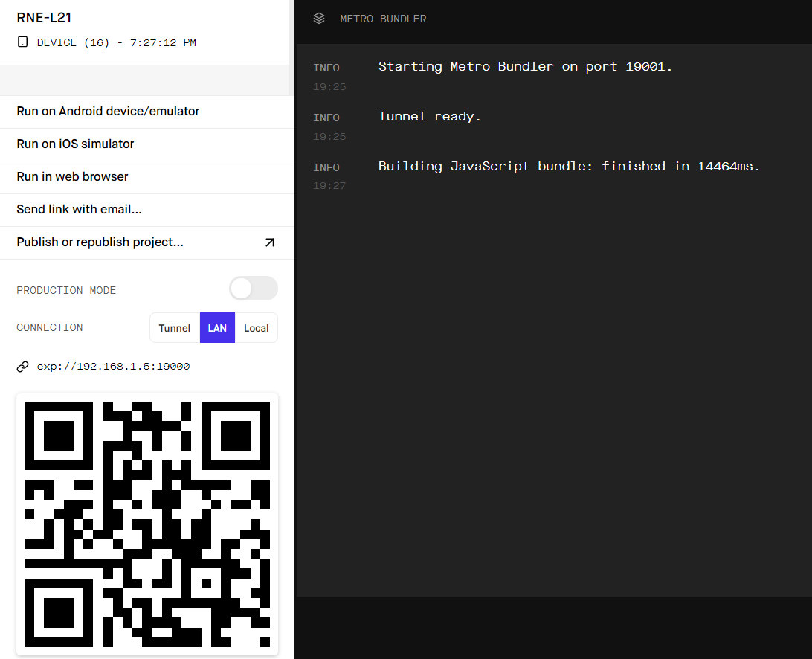Screen dimensions: 812x659
Task: Click the QR code image
Action: [147, 524]
